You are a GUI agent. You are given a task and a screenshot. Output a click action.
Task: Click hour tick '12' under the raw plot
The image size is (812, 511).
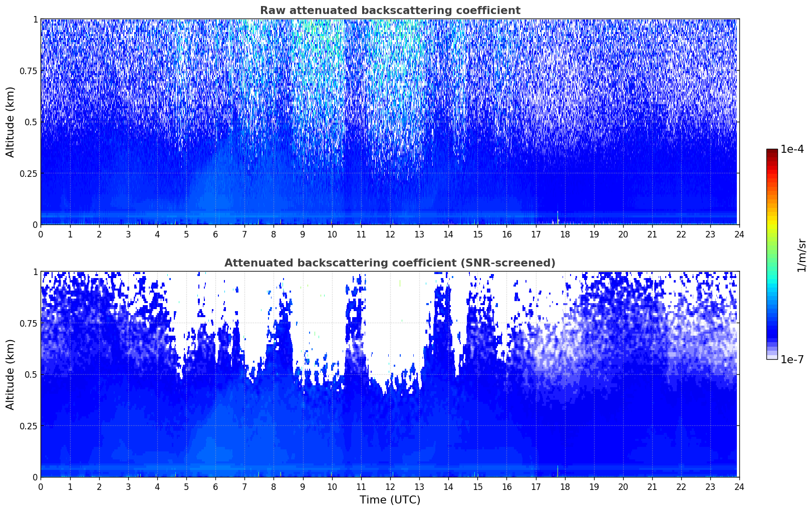point(390,234)
